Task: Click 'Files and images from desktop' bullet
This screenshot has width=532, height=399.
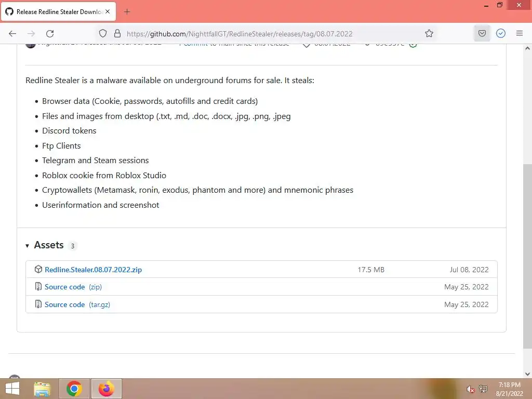Action: click(166, 116)
